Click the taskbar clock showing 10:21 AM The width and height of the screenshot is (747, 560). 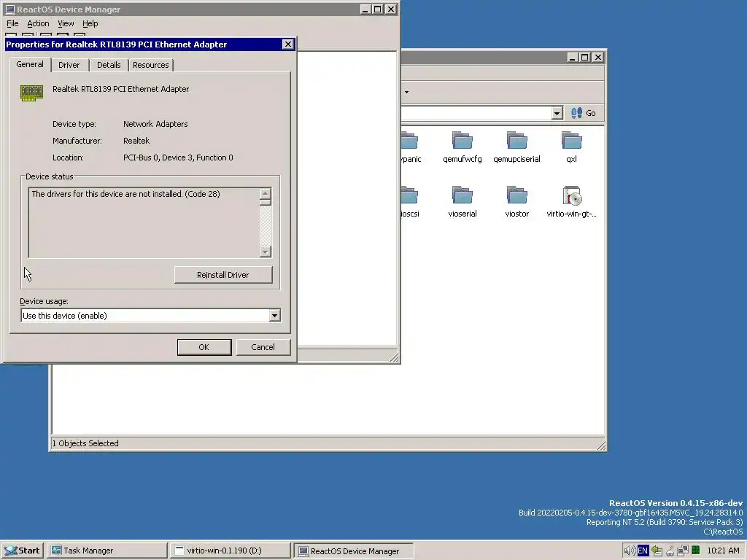[723, 551]
